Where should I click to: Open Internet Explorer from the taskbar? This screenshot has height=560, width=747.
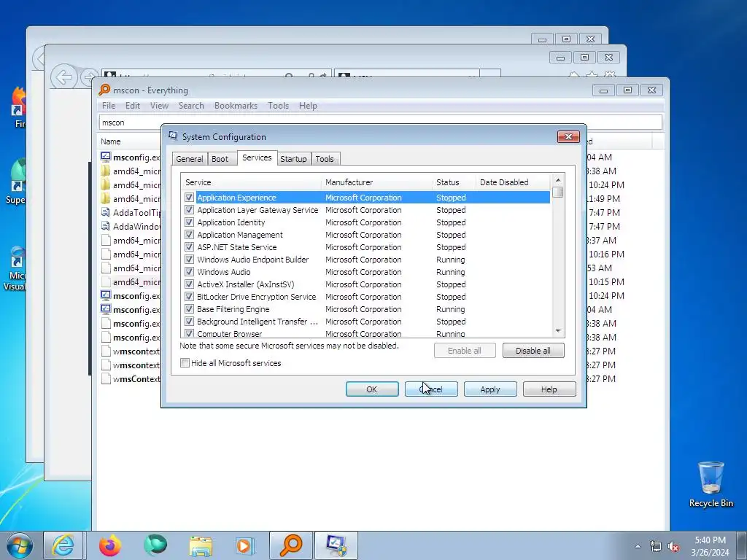(x=63, y=545)
